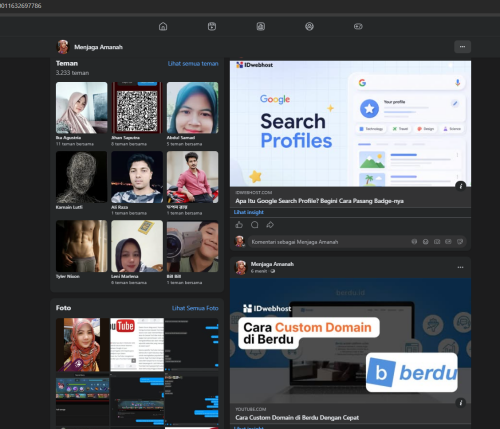The image size is (500, 429).
Task: Open Abdul Samad's friend photo
Action: point(193,108)
